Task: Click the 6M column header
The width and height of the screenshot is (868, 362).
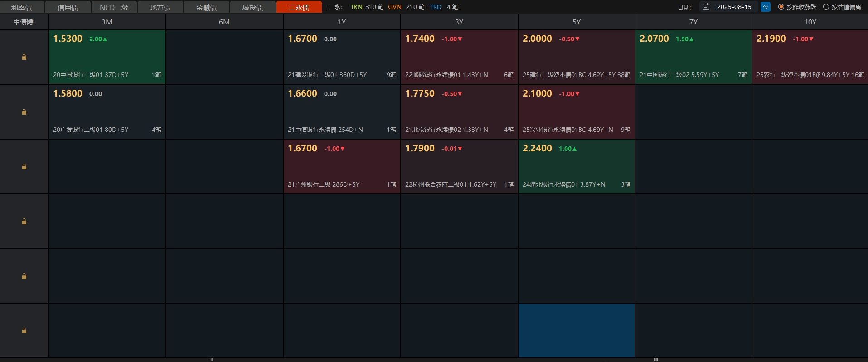Action: tap(224, 22)
